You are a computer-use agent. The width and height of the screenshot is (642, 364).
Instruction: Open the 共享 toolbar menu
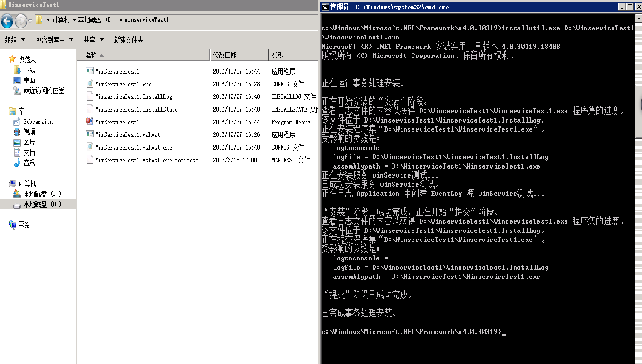coord(94,40)
